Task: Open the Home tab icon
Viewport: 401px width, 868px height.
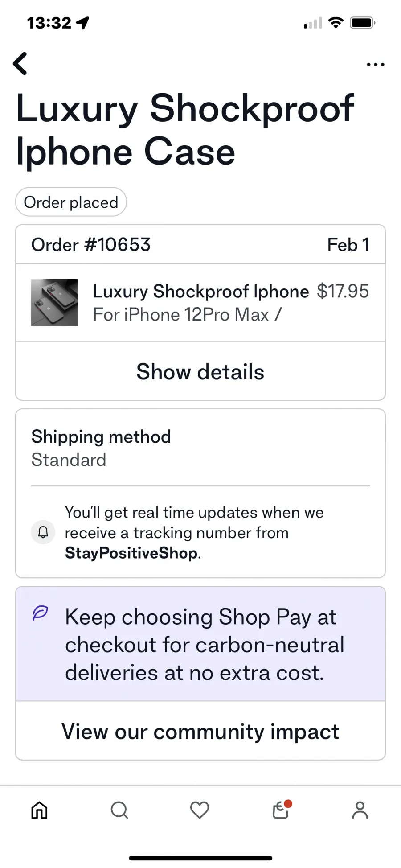Action: [x=39, y=810]
